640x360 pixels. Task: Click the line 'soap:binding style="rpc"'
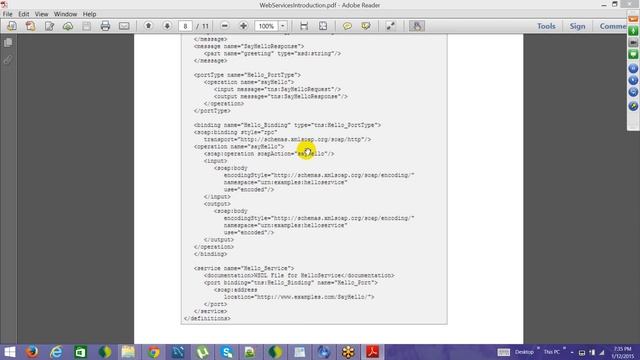(236, 132)
